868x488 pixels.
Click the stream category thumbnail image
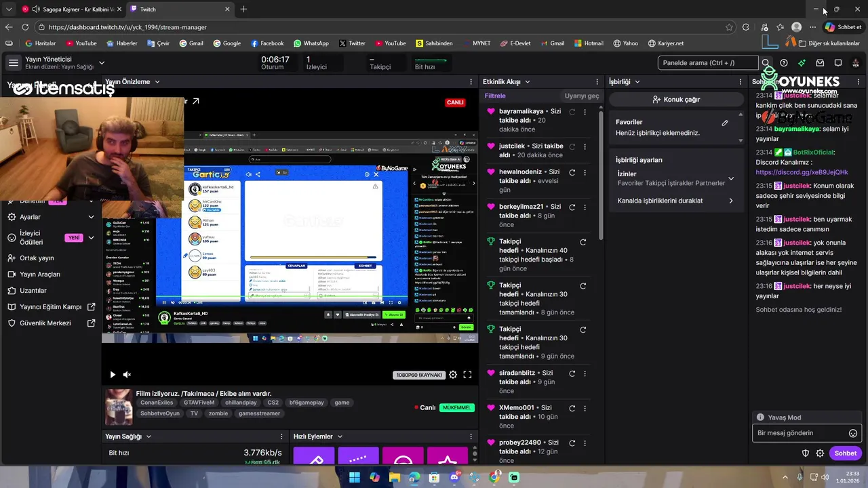tap(119, 407)
